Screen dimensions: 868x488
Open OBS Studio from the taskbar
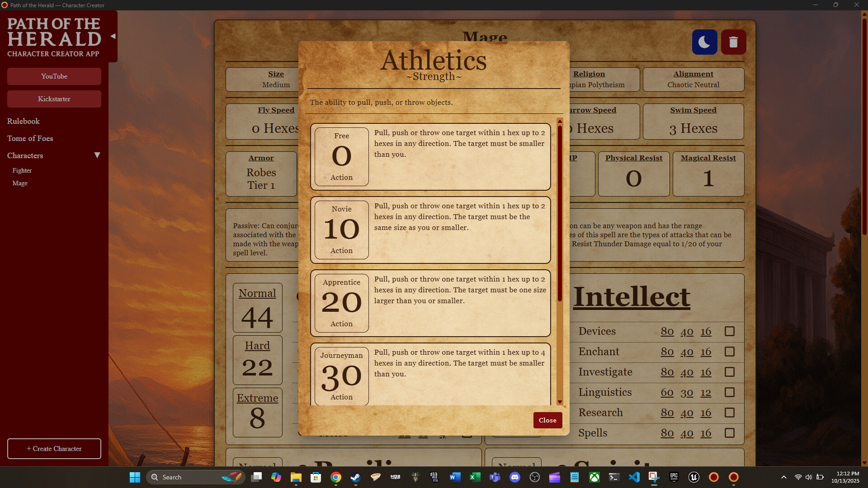535,477
